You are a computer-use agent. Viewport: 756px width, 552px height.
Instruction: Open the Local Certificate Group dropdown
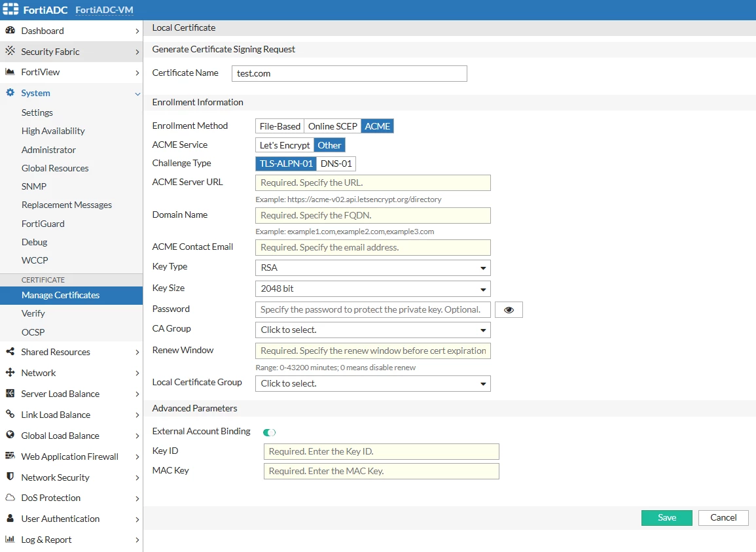coord(372,384)
